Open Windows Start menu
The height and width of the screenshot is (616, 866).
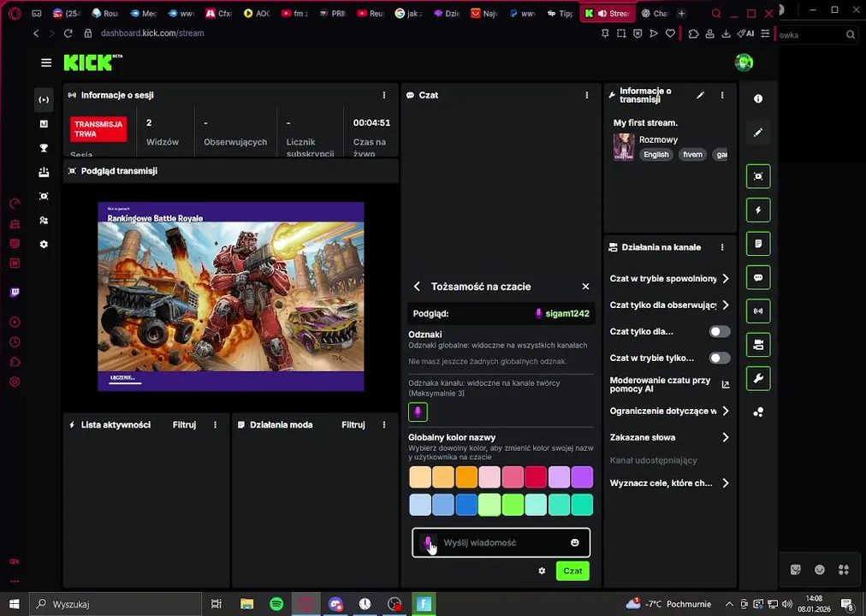(14, 604)
